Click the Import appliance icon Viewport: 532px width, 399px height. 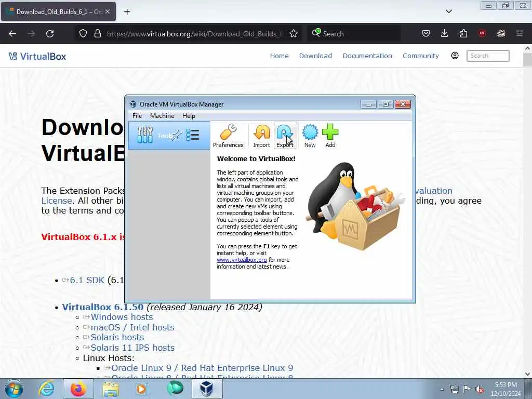coord(262,136)
